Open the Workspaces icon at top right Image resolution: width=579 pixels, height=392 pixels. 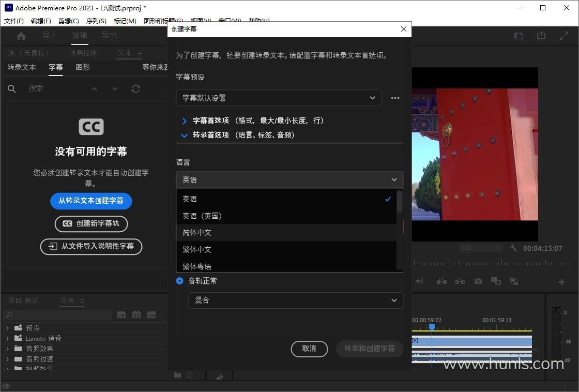(519, 36)
